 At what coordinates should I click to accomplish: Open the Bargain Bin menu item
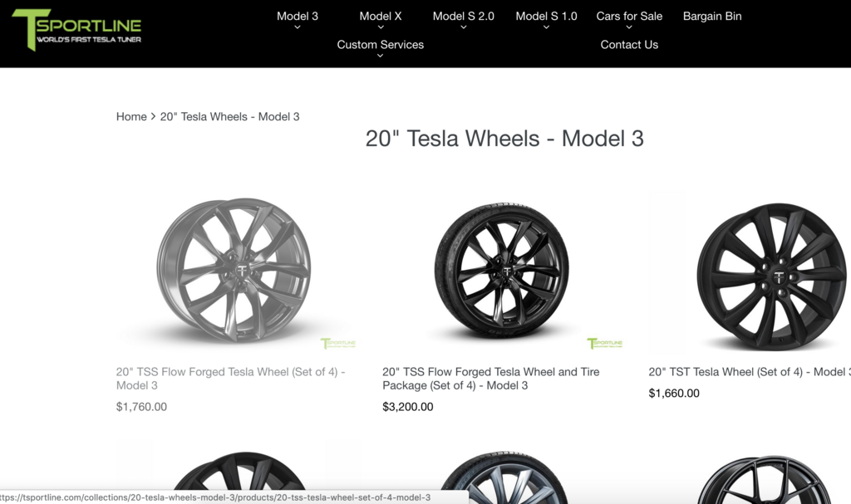click(712, 17)
